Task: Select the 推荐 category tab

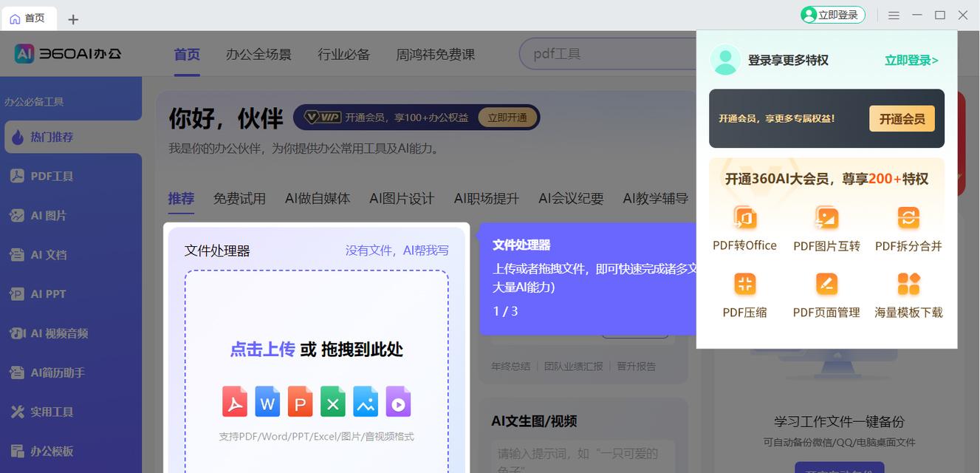Action: coord(181,198)
